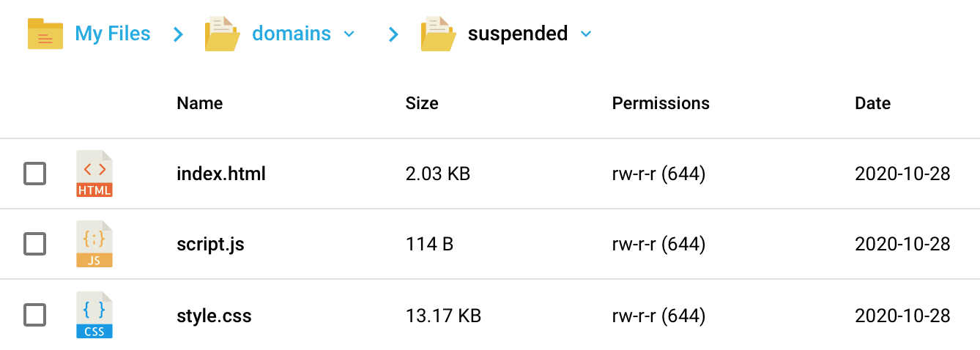Click the HTML file icon for index.html
This screenshot has height=350, width=980.
pos(94,174)
